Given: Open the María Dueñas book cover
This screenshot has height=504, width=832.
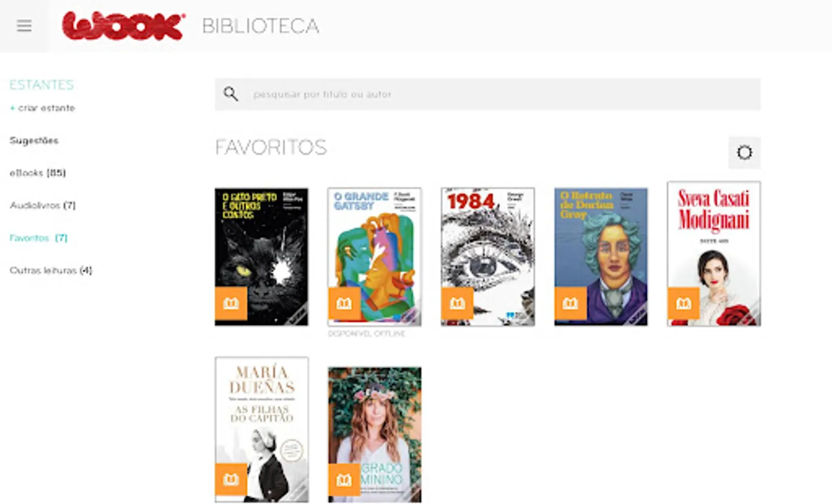Looking at the screenshot, I should [261, 430].
